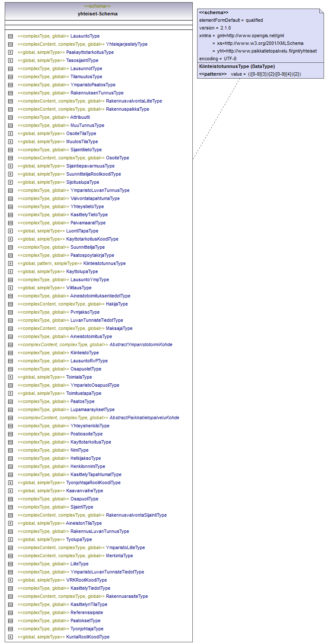Select the AbstractYmparistotoimiKohde italic entry
Image resolution: width=330 pixels, height=644 pixels.
tap(141, 345)
